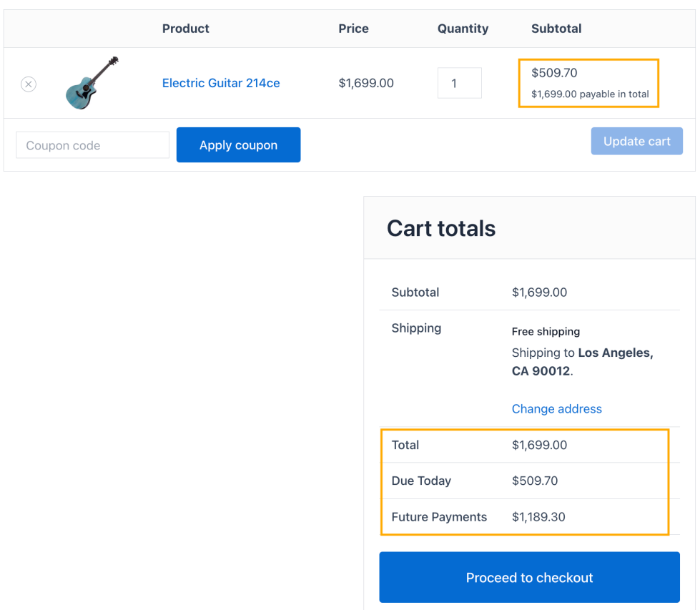Viewport: 700px width, 610px height.
Task: Click the Product column header
Action: pos(186,29)
